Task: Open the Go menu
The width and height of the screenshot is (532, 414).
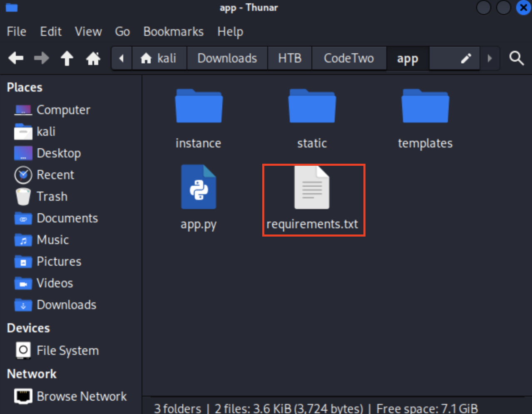Action: 122,32
